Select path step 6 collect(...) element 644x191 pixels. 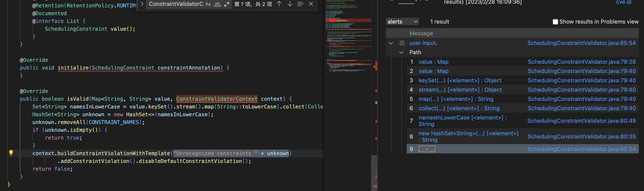coord(459,108)
